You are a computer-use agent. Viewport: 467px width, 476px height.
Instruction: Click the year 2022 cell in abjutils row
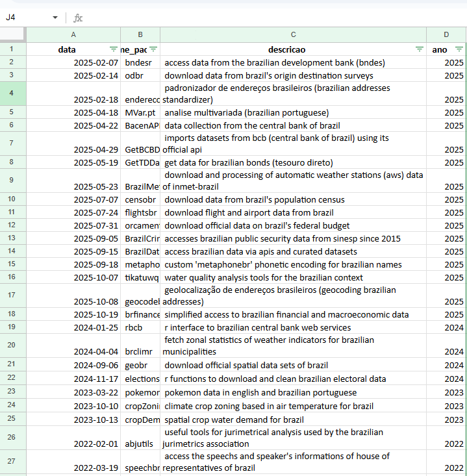click(x=446, y=438)
